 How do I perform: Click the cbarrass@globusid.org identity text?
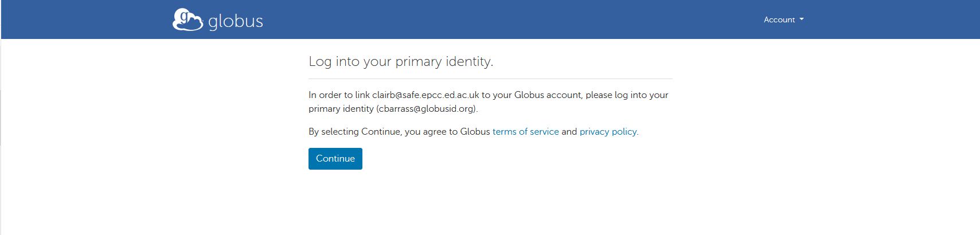click(x=426, y=109)
